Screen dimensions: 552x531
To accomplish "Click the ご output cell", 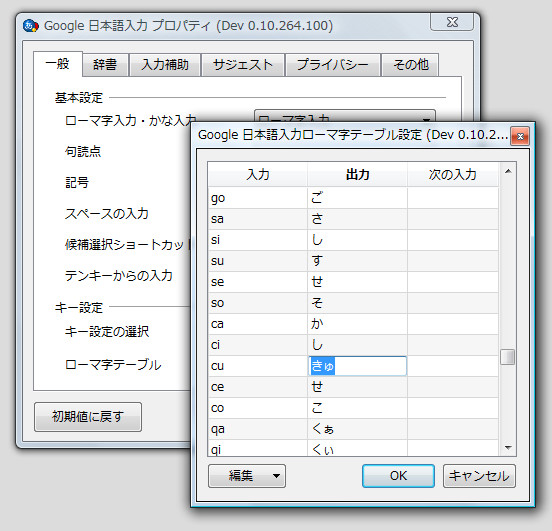I will (357, 198).
